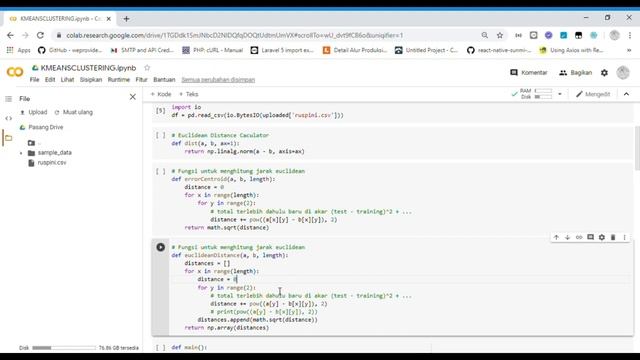Open the GitHub weprovide bookmark
Image resolution: width=640 pixels, height=360 pixels.
click(70, 50)
